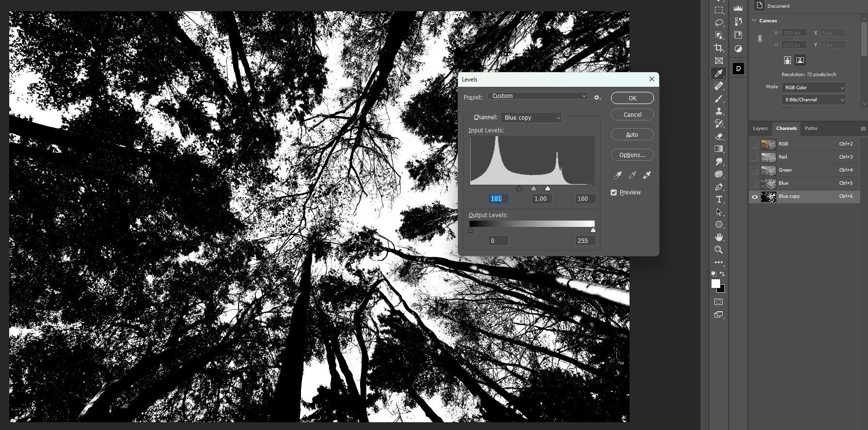This screenshot has height=430, width=868.
Task: Open Levels Options...
Action: click(632, 155)
